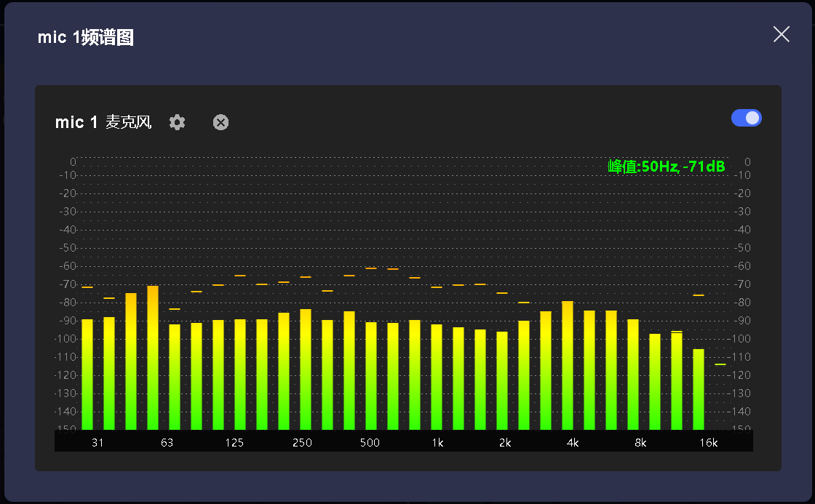
Task: Click the mic 1 麦克风 label
Action: tap(103, 122)
